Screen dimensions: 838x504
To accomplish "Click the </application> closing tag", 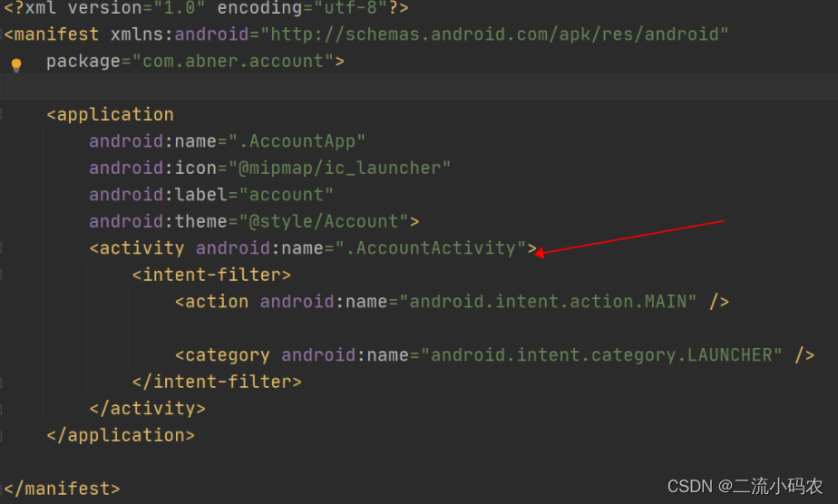I will 121,436.
